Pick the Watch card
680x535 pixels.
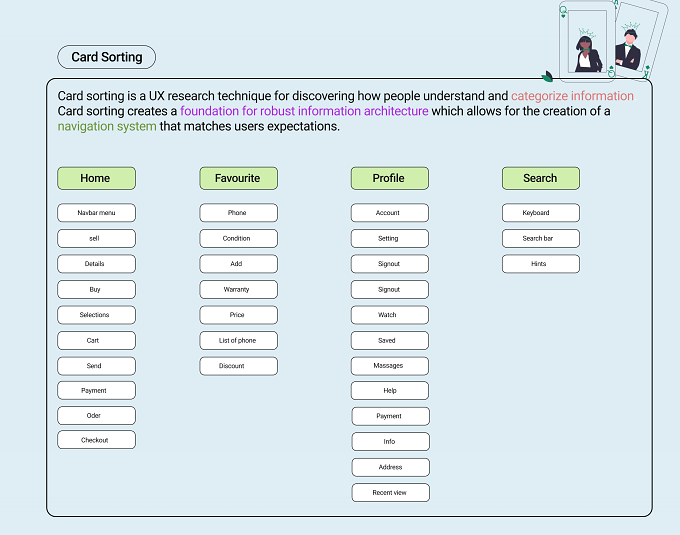(390, 315)
